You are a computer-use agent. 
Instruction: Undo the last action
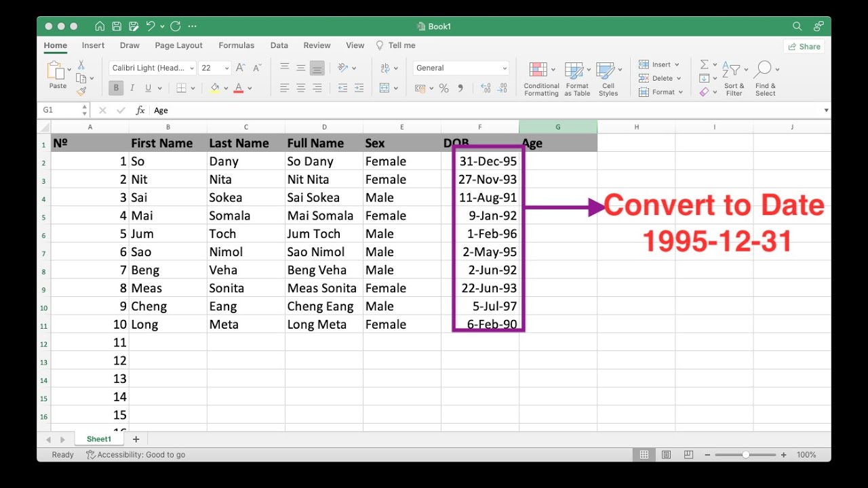(151, 26)
